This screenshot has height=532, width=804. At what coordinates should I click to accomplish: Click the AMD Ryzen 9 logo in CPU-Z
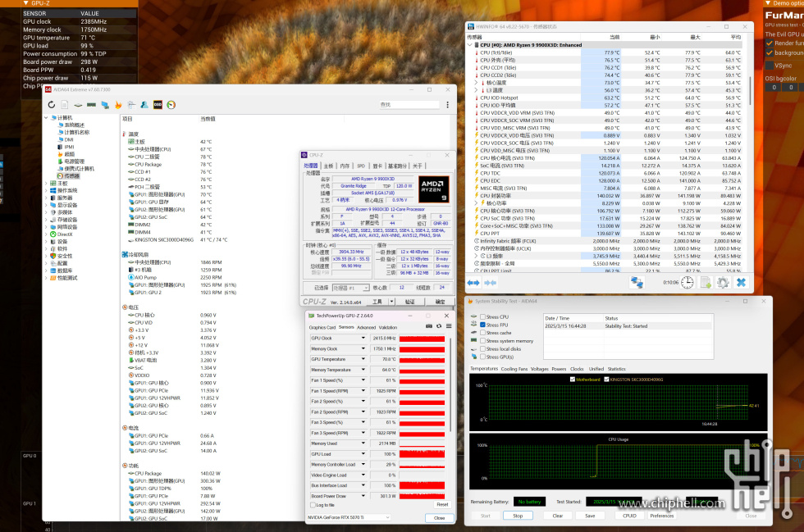click(x=434, y=189)
